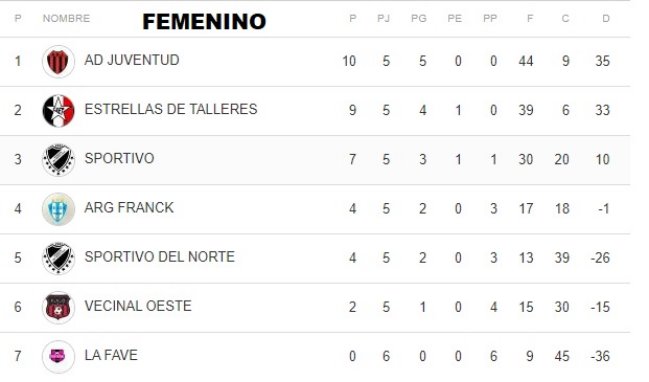649x382 pixels.
Task: Click the Estrellas de Talleres star crest
Action: (x=58, y=111)
